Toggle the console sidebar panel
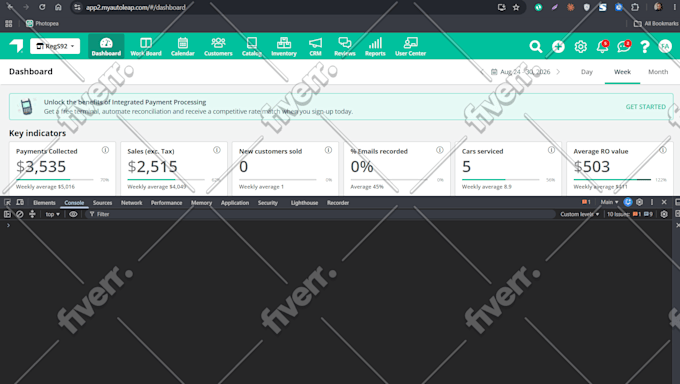 point(7,214)
